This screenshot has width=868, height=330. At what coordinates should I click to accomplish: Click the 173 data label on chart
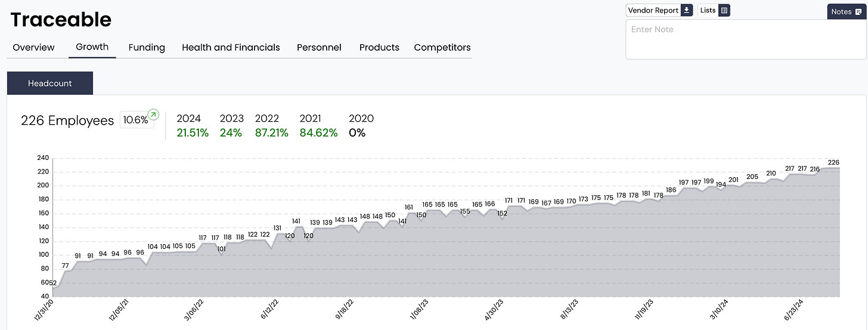click(584, 199)
